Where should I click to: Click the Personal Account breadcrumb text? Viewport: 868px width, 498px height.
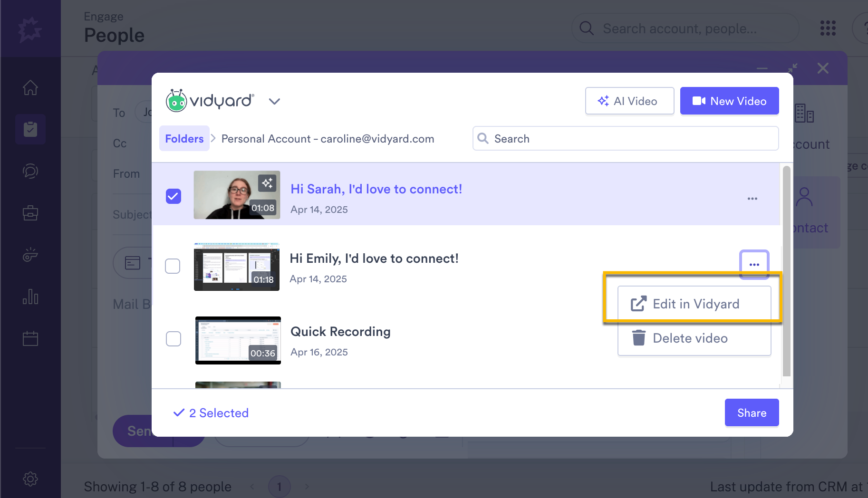328,139
